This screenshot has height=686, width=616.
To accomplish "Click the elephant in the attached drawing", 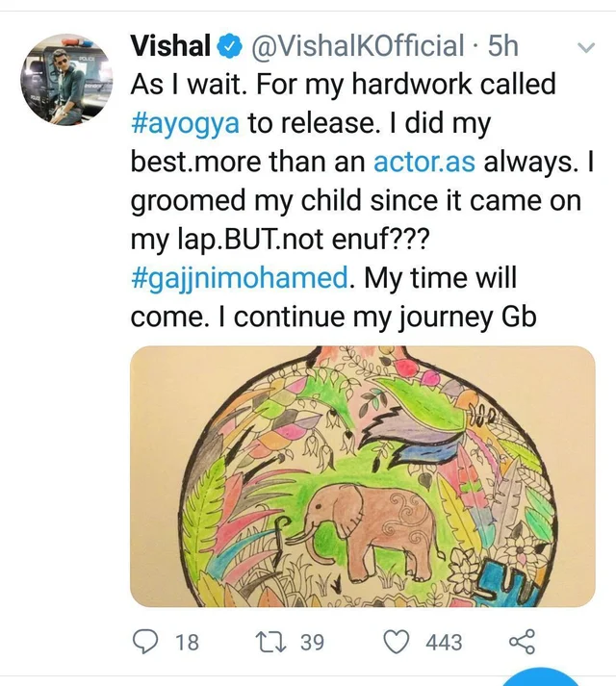I will pyautogui.click(x=368, y=532).
